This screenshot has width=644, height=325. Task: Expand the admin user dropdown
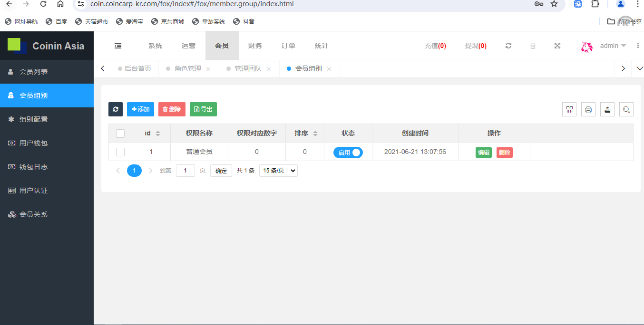tap(613, 46)
